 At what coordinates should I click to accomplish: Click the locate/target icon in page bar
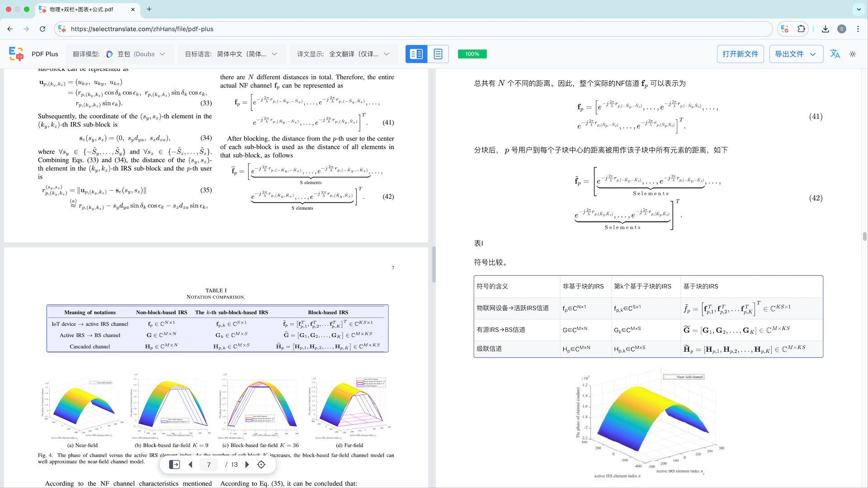click(x=261, y=465)
